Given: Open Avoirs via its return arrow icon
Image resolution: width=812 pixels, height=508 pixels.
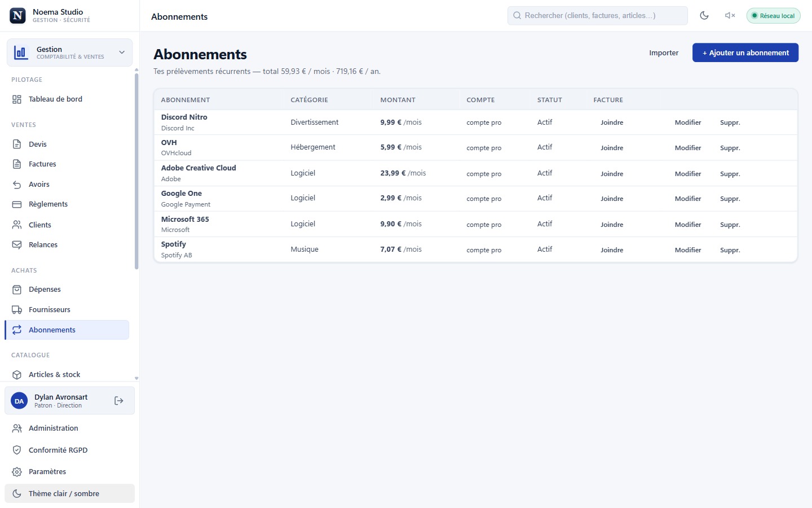Looking at the screenshot, I should point(17,185).
